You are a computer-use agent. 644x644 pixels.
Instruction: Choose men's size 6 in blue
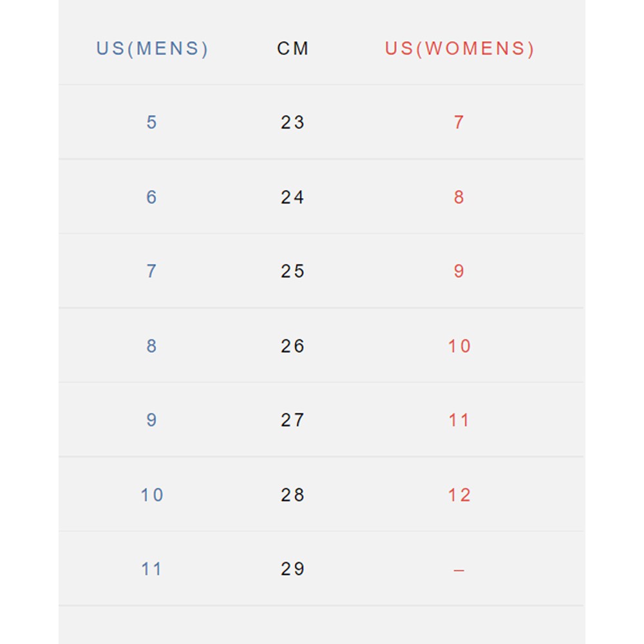tap(151, 197)
